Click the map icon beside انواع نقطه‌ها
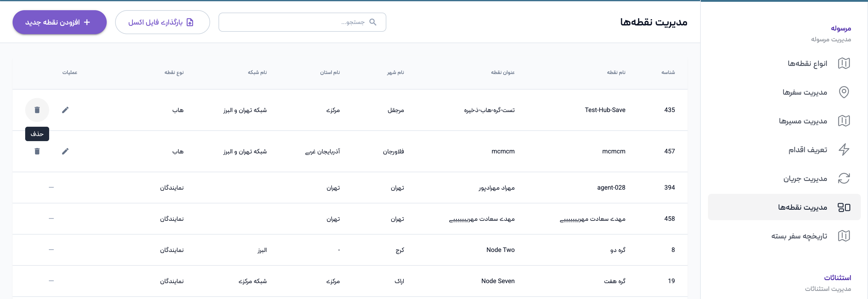 point(843,63)
